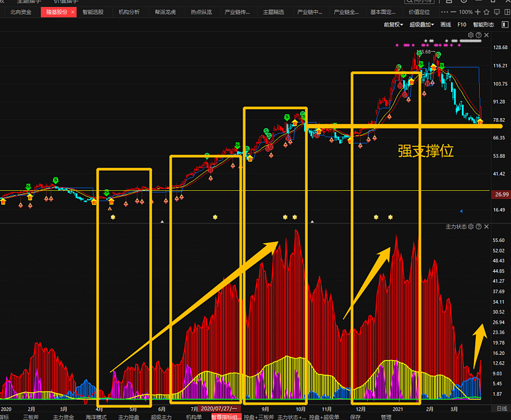Click the 日线 period selector
Image resolution: width=511 pixels, height=420 pixels.
coord(502,409)
